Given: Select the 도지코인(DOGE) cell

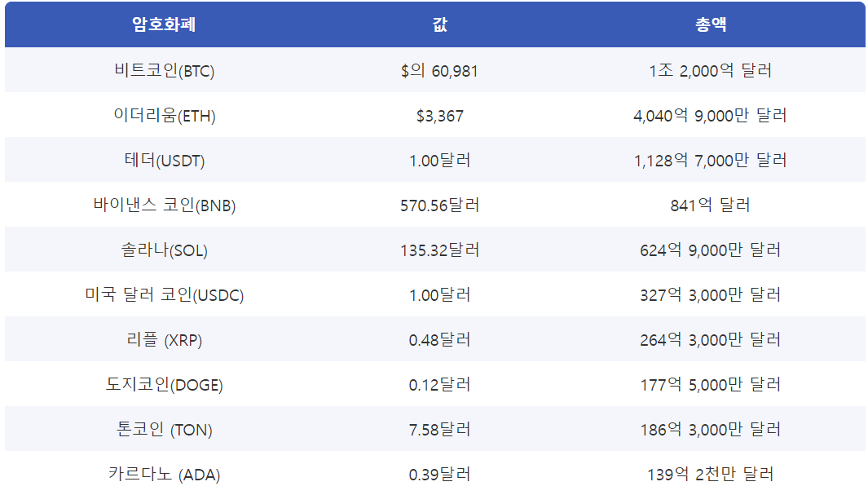Looking at the screenshot, I should (x=164, y=384).
